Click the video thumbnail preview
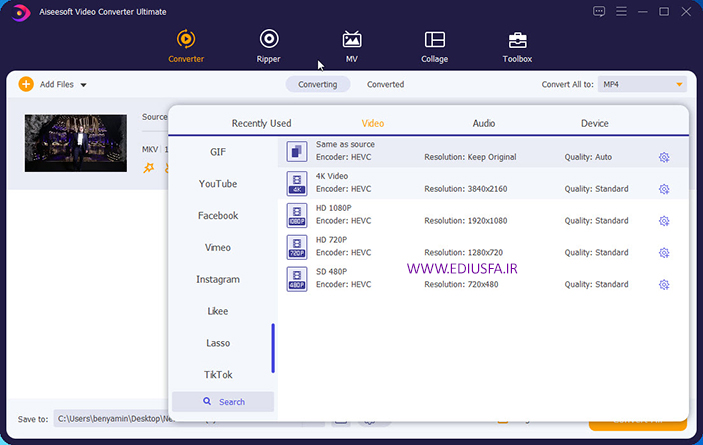 (x=76, y=143)
